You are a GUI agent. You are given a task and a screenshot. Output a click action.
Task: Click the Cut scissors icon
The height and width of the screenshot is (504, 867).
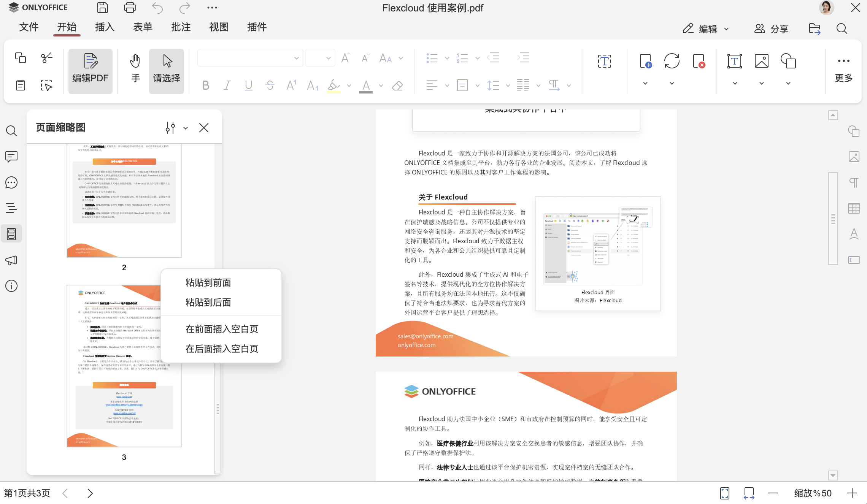[46, 58]
